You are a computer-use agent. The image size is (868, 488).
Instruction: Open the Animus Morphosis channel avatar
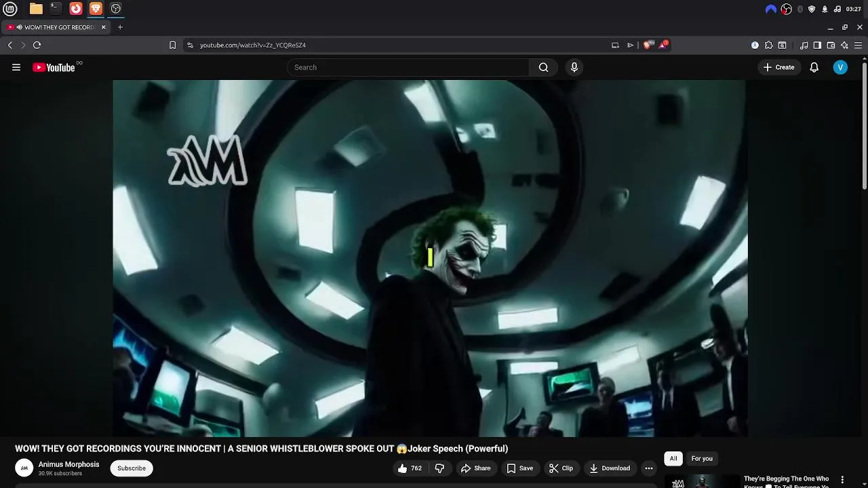click(x=24, y=468)
